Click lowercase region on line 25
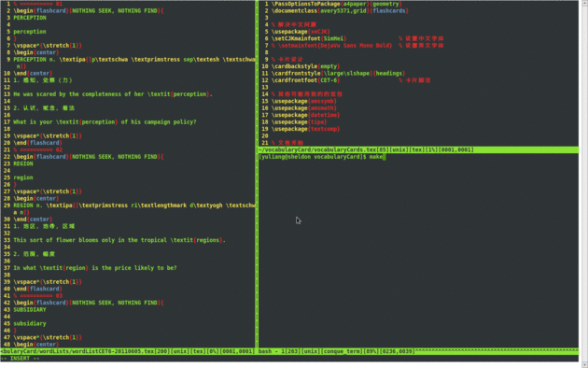 [23, 177]
